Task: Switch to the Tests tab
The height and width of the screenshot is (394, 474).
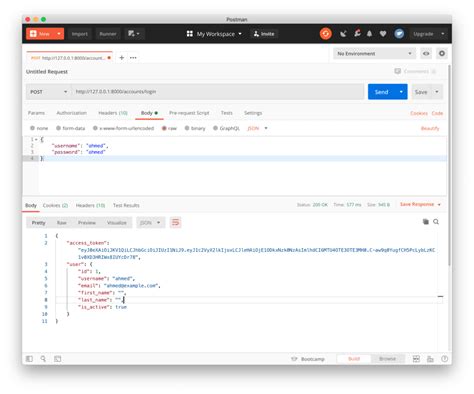Action: [x=227, y=113]
